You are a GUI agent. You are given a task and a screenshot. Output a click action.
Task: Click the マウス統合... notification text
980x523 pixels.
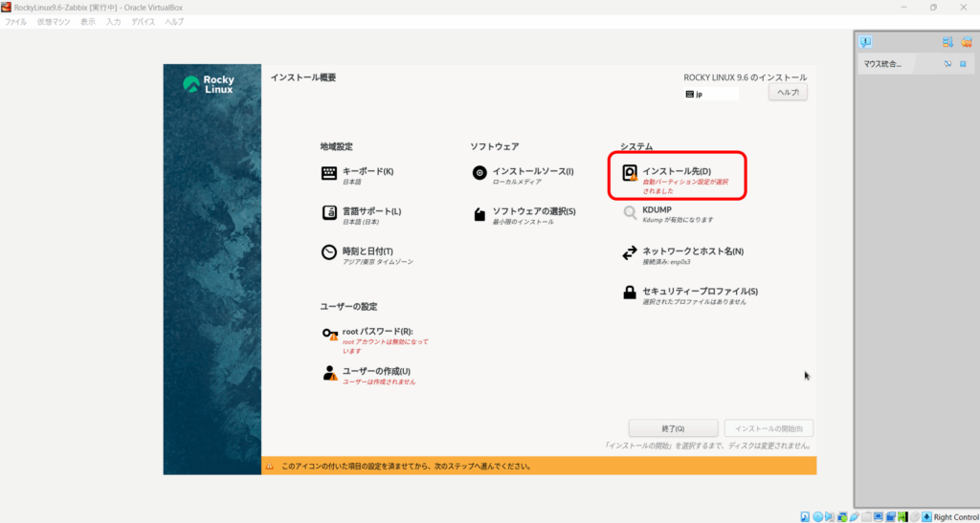pos(882,64)
